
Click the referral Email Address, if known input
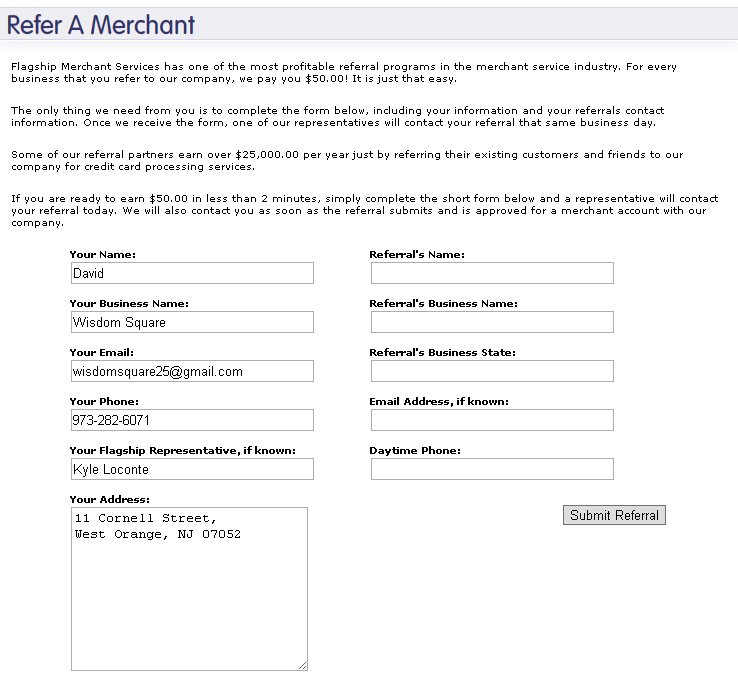pyautogui.click(x=491, y=420)
